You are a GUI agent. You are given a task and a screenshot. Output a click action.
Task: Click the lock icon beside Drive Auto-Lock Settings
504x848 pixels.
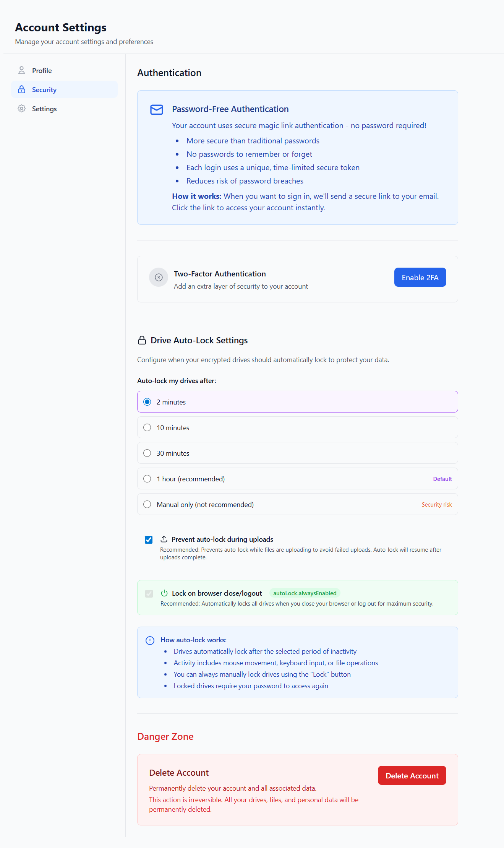(x=142, y=340)
